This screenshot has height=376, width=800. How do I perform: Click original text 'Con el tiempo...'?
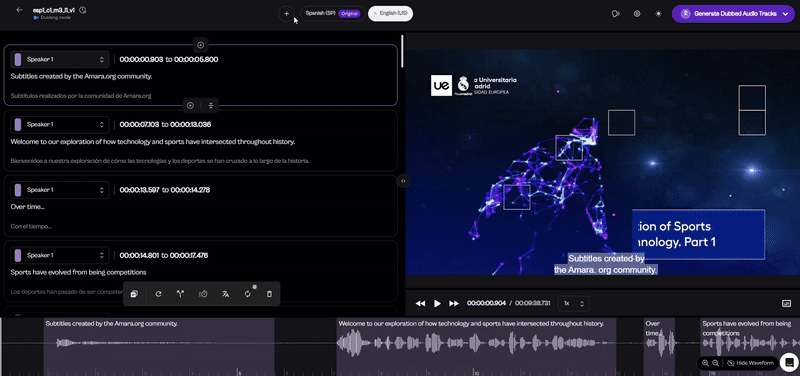coord(31,226)
